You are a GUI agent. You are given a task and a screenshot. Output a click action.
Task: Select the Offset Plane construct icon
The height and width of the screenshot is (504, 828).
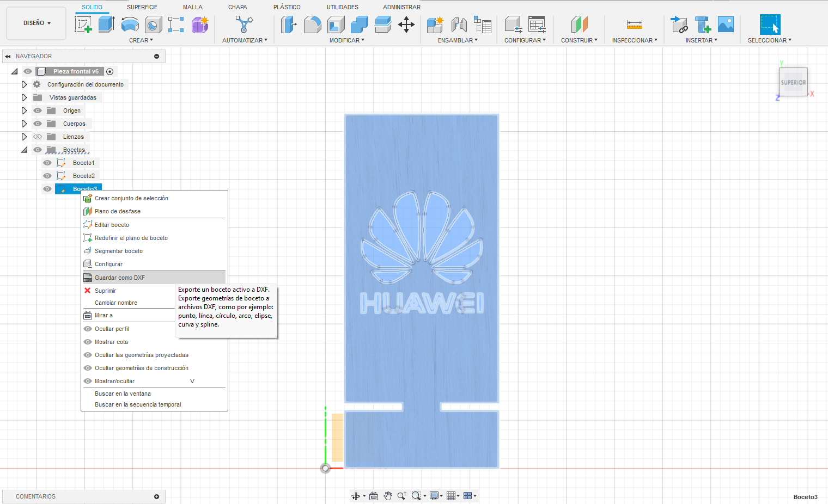click(x=580, y=24)
